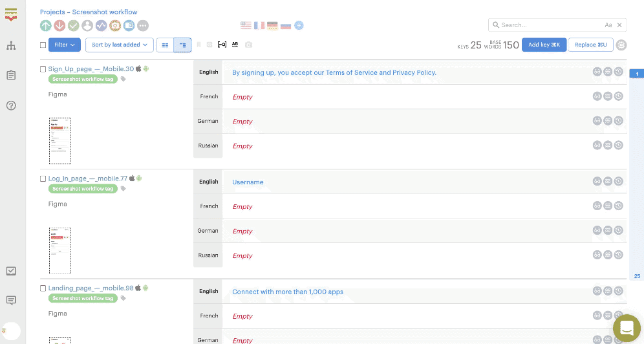Jump to key 25 on the position bar

637,276
